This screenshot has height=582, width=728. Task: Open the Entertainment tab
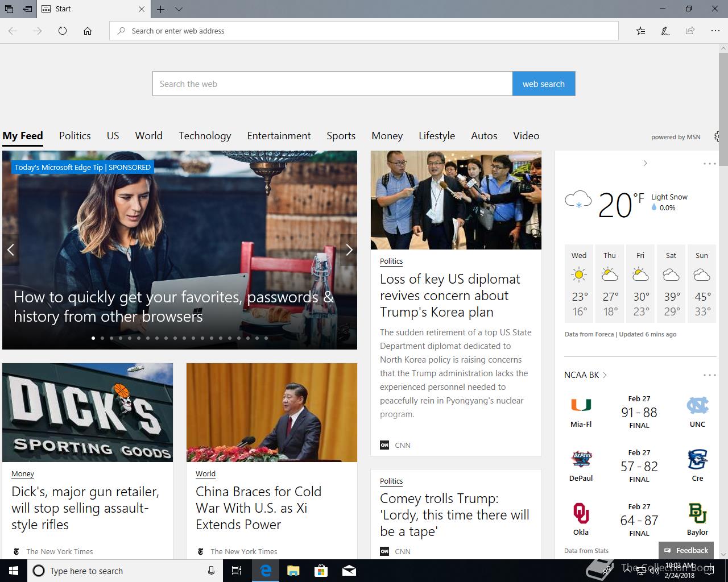(279, 136)
